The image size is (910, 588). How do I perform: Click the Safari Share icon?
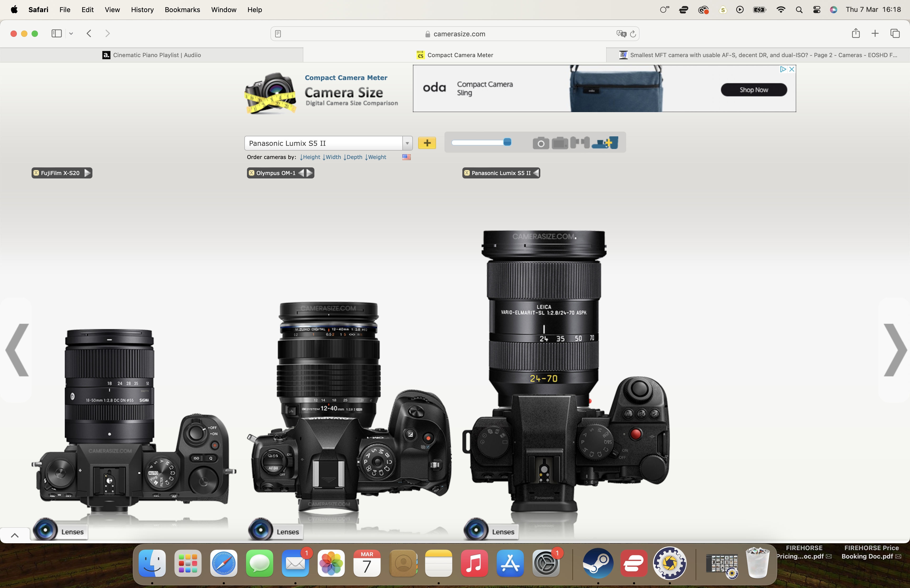[x=856, y=33]
